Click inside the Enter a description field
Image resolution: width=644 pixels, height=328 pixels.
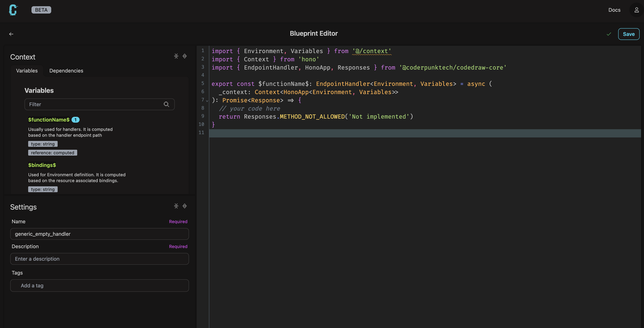(100, 259)
